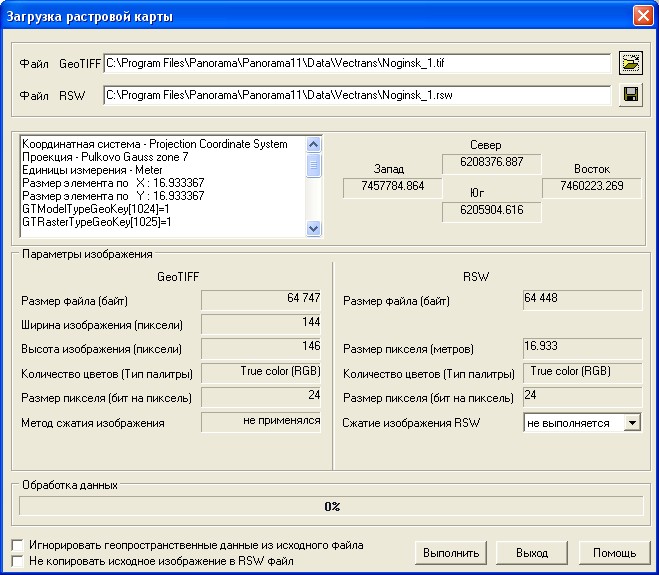659x575 pixels.
Task: Click the open GeoTIFF file browse icon
Action: pyautogui.click(x=630, y=63)
